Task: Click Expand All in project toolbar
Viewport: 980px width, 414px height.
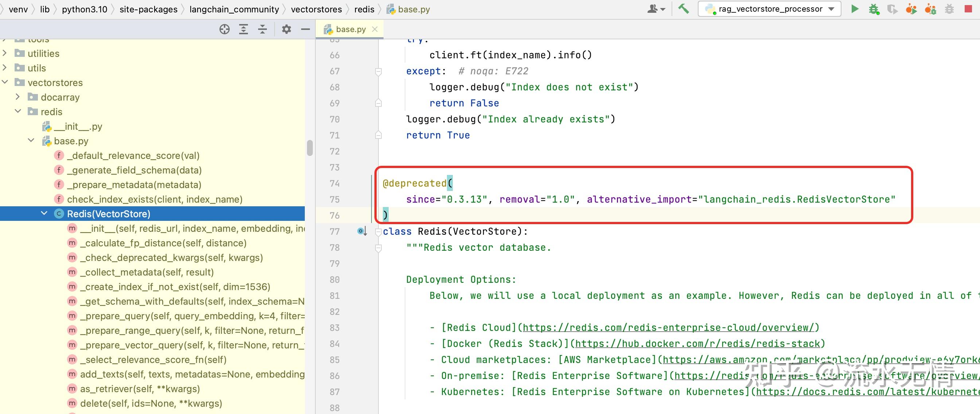Action: [244, 29]
